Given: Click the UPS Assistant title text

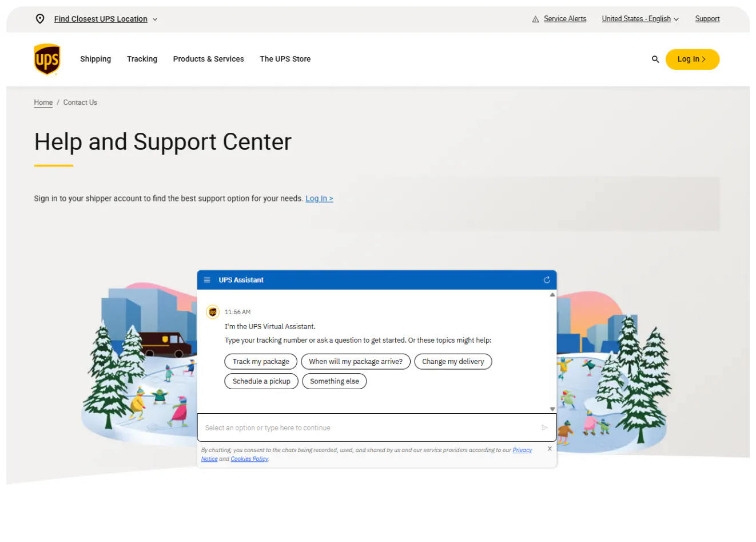Looking at the screenshot, I should [241, 280].
